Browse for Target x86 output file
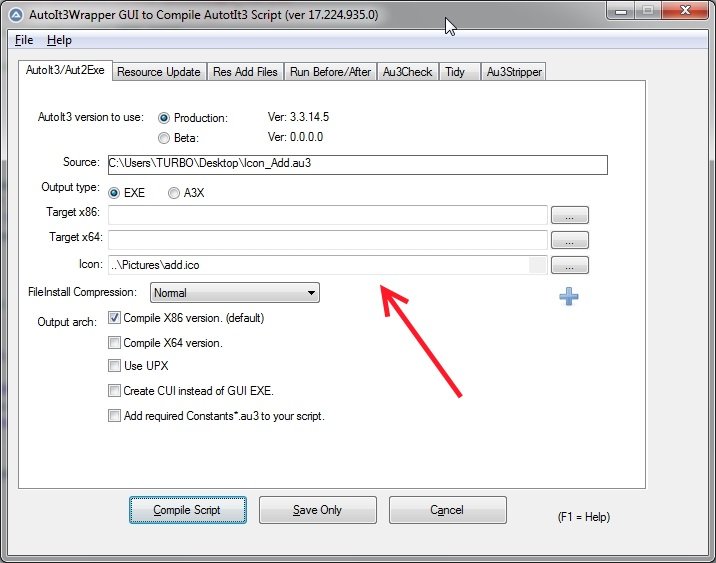The image size is (716, 563). [569, 215]
